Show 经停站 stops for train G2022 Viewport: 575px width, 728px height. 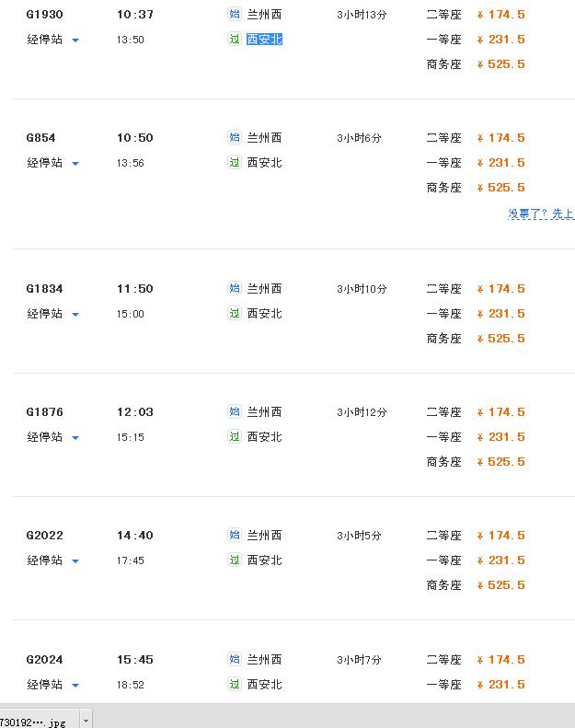pyautogui.click(x=53, y=560)
